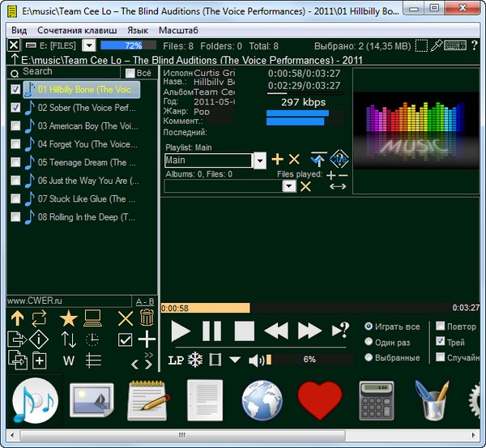Enable the Повтор checkbox
The image size is (486, 448).
coord(440,326)
